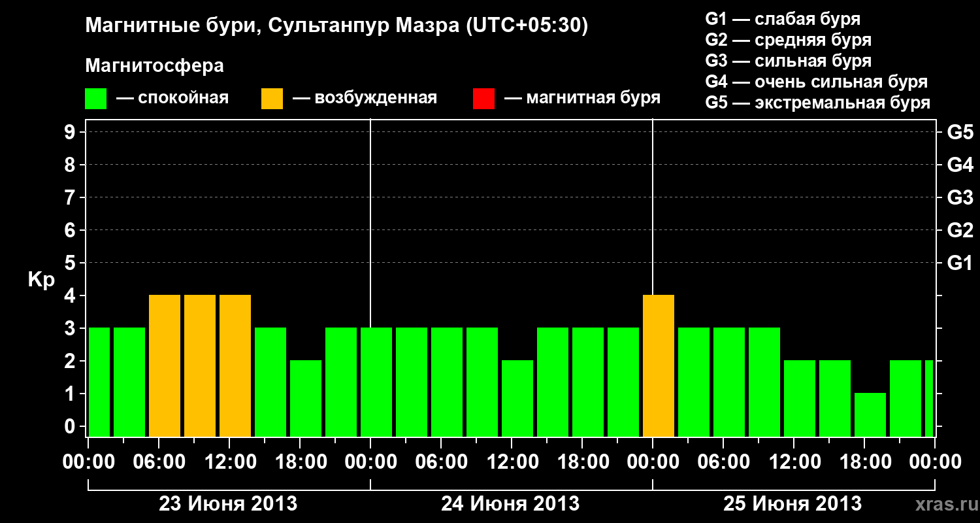Click the 12:00 time label for 25 Июня
Image resolution: width=980 pixels, height=523 pixels.
point(794,462)
